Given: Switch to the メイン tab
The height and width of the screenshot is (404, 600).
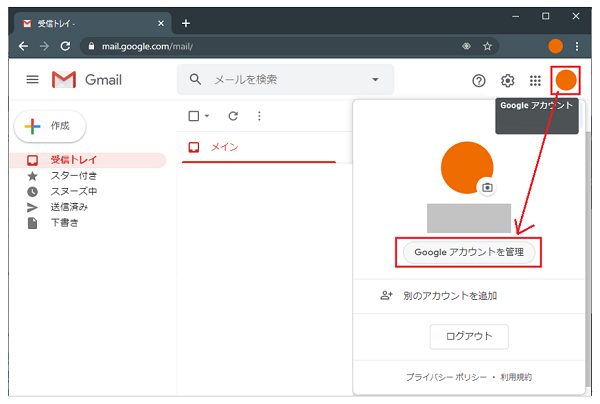Looking at the screenshot, I should point(223,148).
